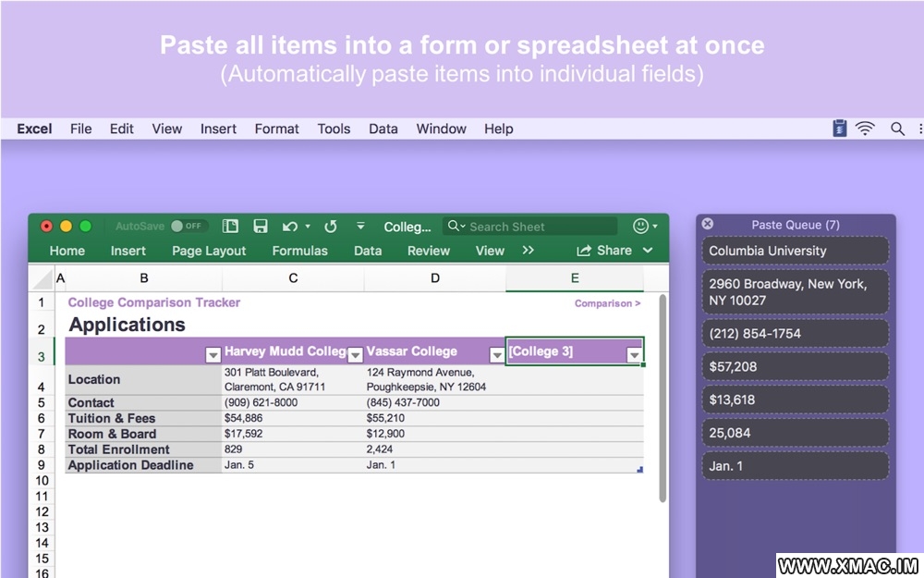Open the Customize Quick Access Toolbar arrow

[x=360, y=227]
